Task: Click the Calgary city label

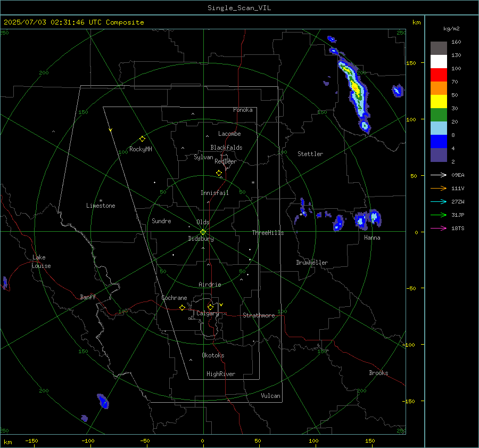Action: pyautogui.click(x=208, y=313)
